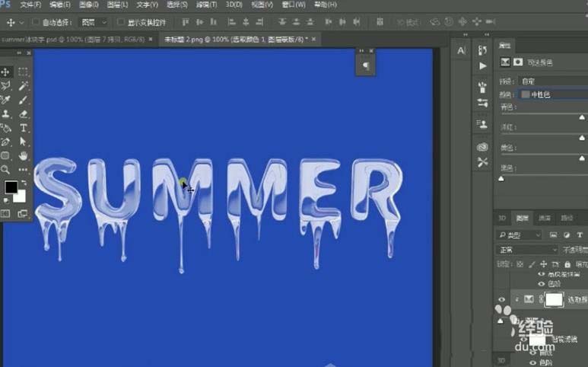588x367 pixels.
Task: Click the foreground black color swatch
Action: click(x=11, y=187)
